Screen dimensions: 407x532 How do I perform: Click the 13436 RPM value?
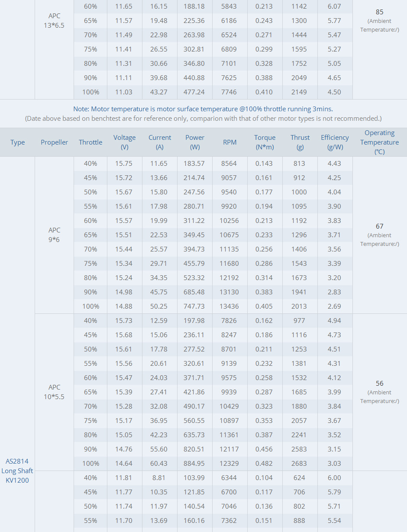click(x=229, y=306)
